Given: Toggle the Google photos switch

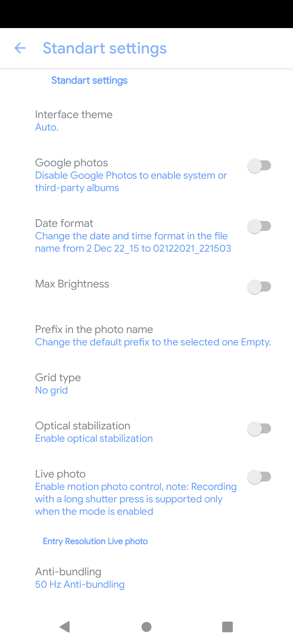Looking at the screenshot, I should [259, 165].
